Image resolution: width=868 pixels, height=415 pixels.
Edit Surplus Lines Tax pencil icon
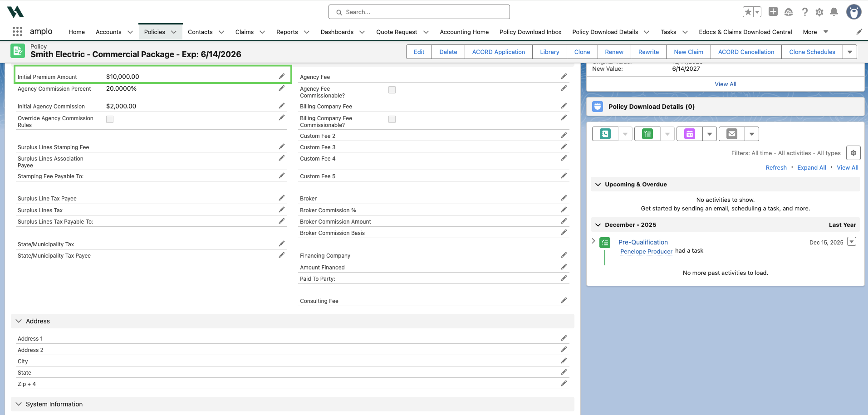[282, 210]
